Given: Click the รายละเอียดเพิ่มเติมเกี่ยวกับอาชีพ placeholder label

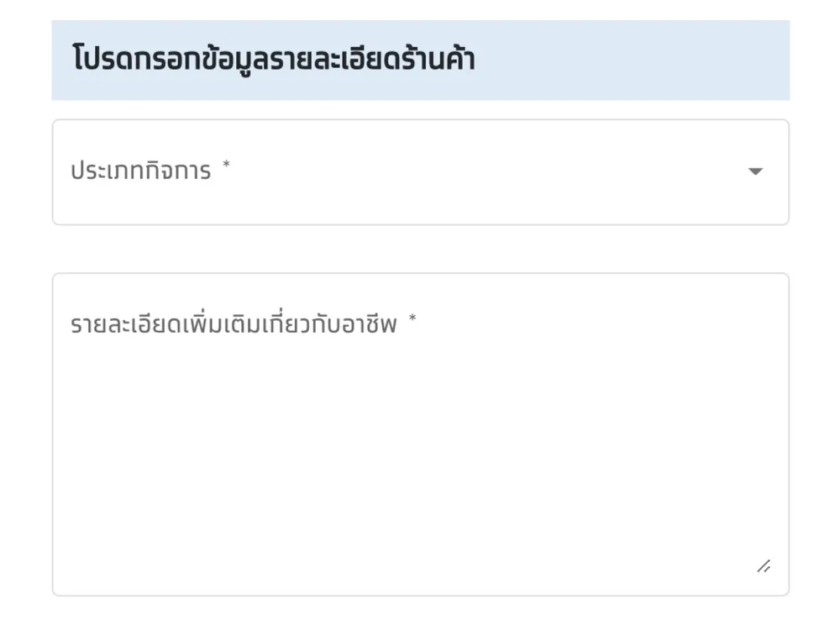Looking at the screenshot, I should point(234,324).
